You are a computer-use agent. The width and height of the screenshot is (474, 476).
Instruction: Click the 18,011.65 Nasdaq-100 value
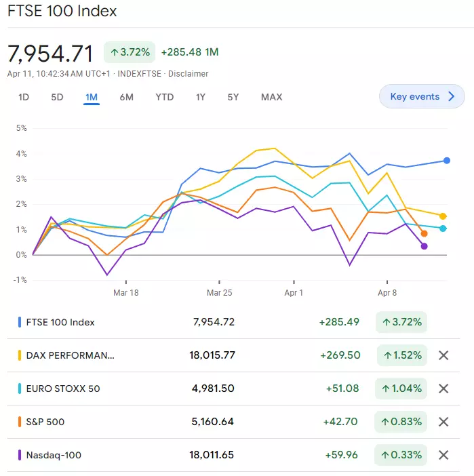point(212,455)
